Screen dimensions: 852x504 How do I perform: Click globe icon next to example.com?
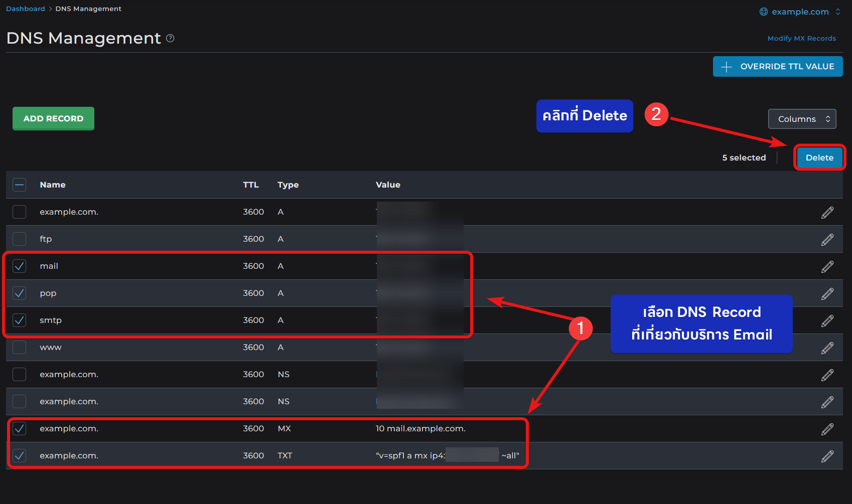(764, 12)
